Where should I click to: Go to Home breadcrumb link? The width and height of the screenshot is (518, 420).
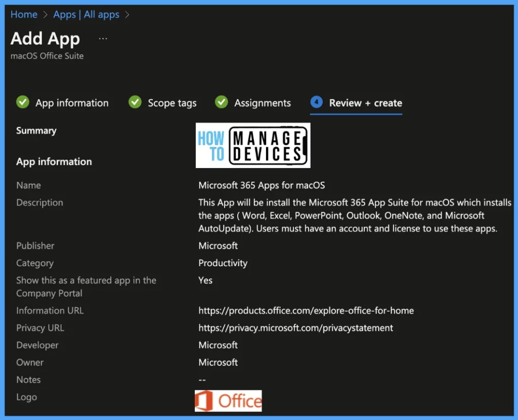pos(24,15)
